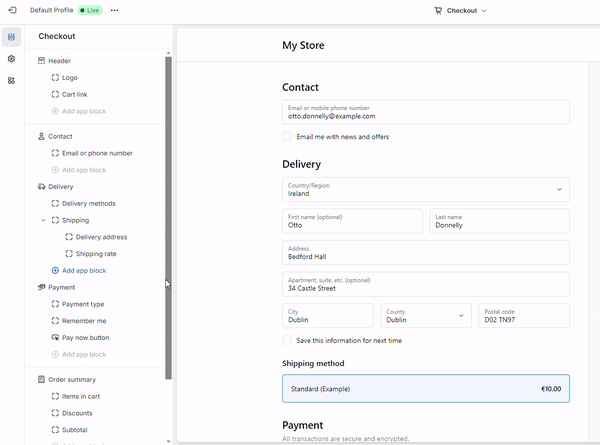Select Delivery methods in the sidebar
The width and height of the screenshot is (600, 445).
(x=88, y=203)
